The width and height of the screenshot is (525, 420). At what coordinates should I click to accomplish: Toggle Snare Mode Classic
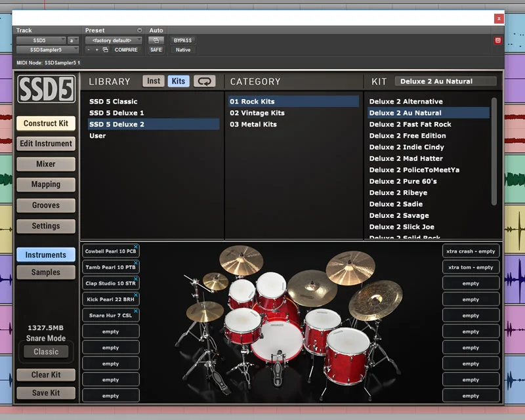click(46, 352)
